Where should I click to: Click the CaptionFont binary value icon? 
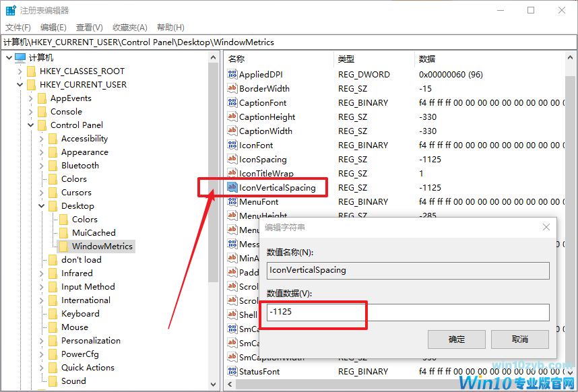click(x=232, y=103)
